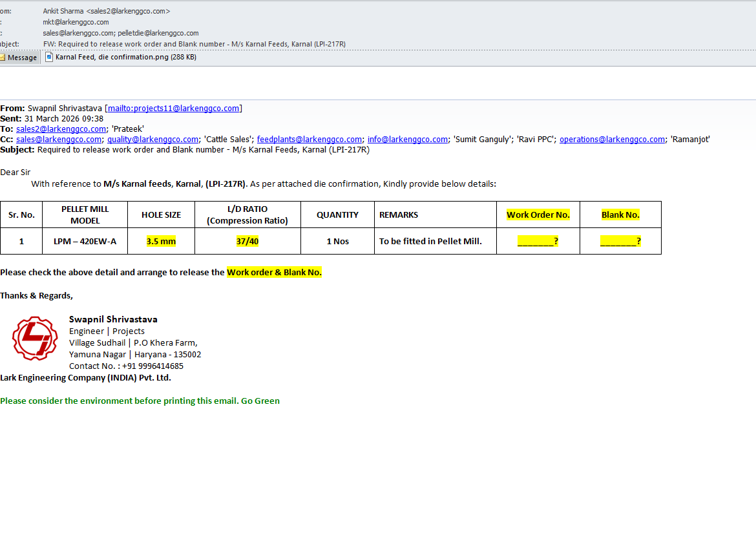Open the Message tab
756x544 pixels.
tap(22, 58)
